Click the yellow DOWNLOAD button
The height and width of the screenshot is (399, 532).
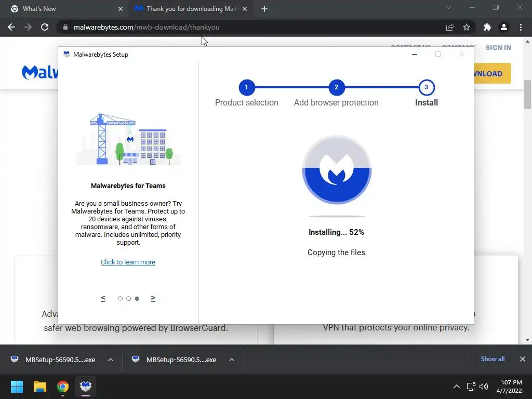(493, 73)
